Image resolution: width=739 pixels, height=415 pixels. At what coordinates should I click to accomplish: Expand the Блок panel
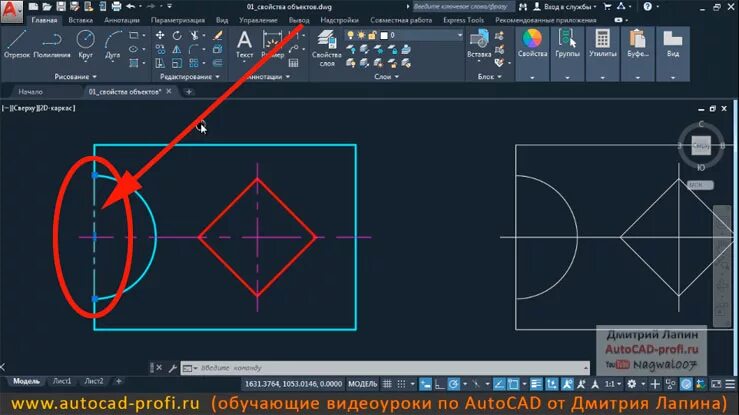tap(490, 76)
